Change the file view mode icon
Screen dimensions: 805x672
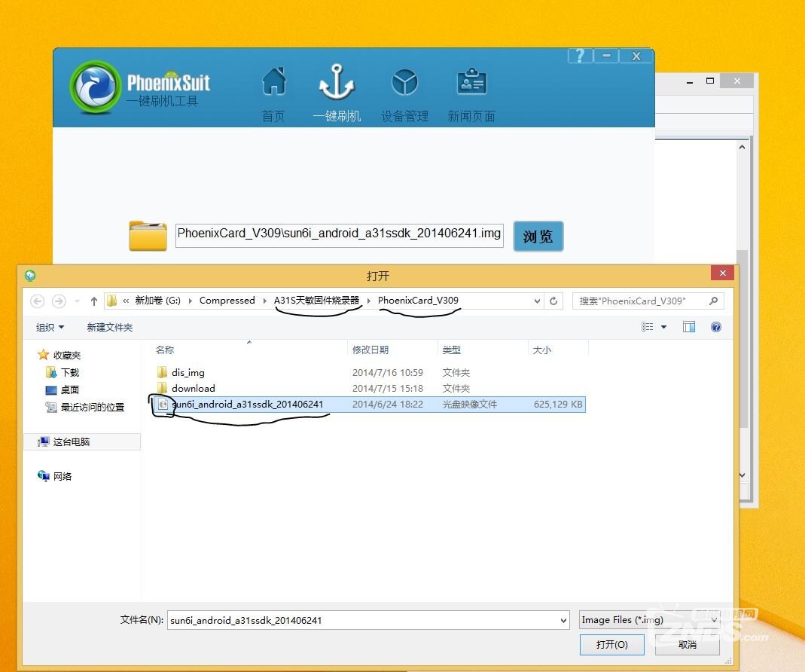648,327
